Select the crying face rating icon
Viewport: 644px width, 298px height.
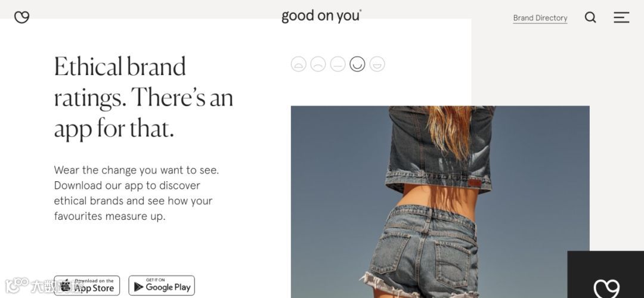pos(299,64)
